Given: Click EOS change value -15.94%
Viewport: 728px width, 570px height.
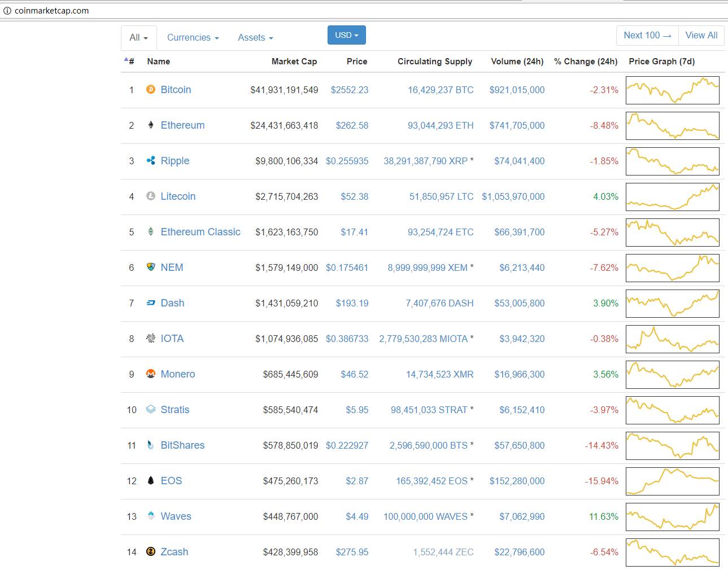Looking at the screenshot, I should (601, 480).
